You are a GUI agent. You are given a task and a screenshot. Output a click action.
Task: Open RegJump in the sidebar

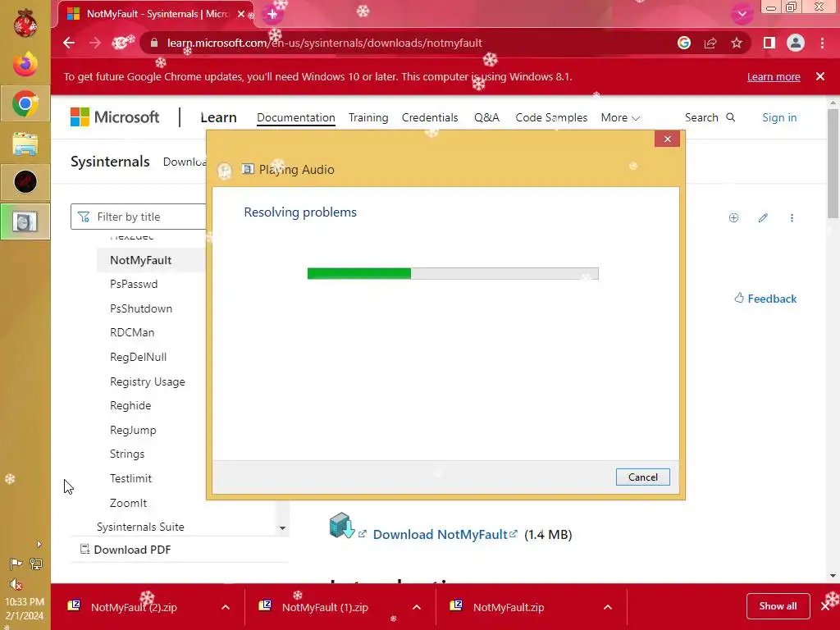pos(133,430)
